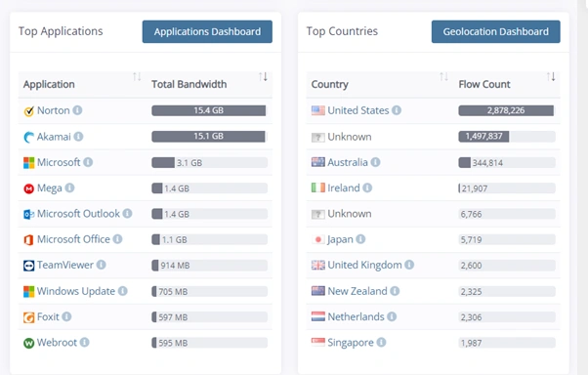Open info icon next to United States
Viewport: 588px width, 375px height.
pyautogui.click(x=397, y=110)
